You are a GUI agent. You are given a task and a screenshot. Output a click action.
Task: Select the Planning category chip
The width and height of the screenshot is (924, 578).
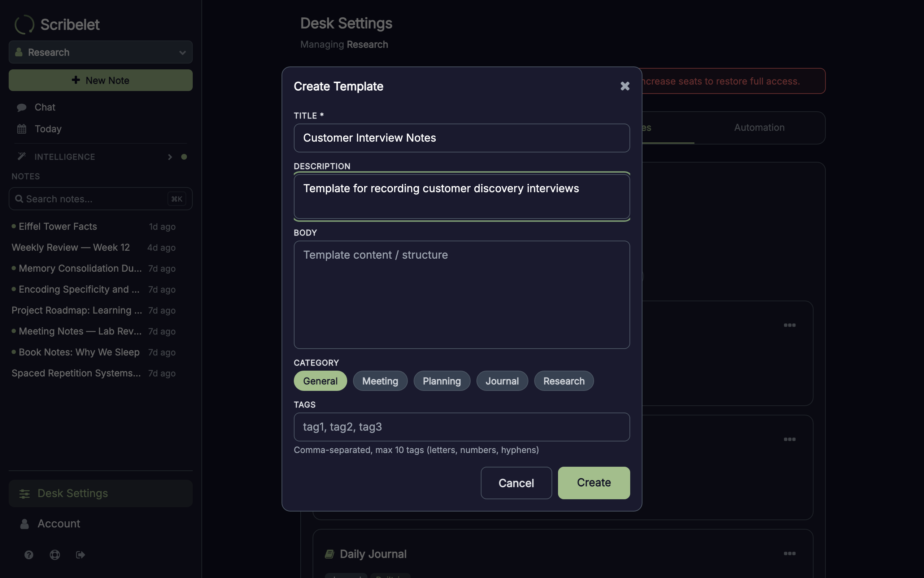442,381
